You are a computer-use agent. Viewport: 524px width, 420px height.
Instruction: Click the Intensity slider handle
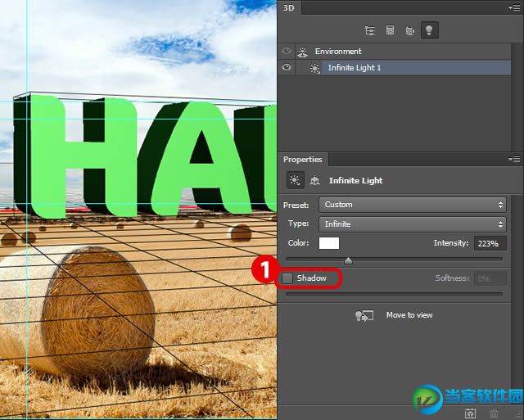(349, 260)
